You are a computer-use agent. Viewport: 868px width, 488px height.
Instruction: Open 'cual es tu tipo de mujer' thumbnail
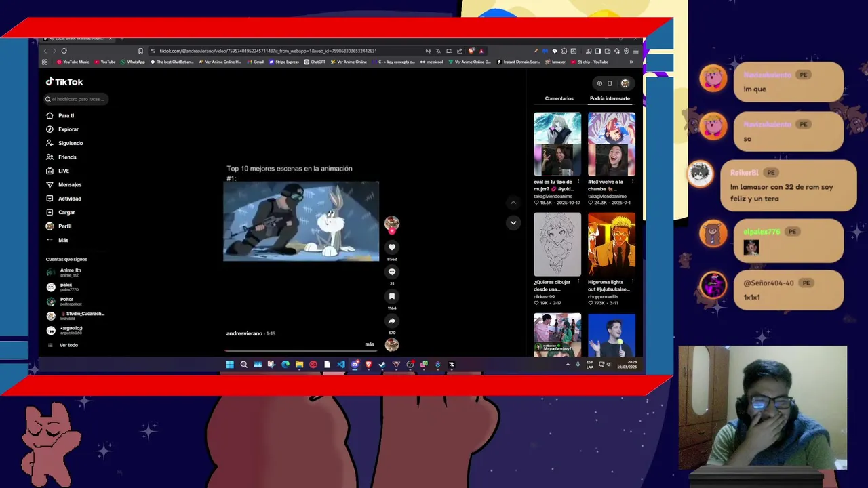pyautogui.click(x=557, y=144)
